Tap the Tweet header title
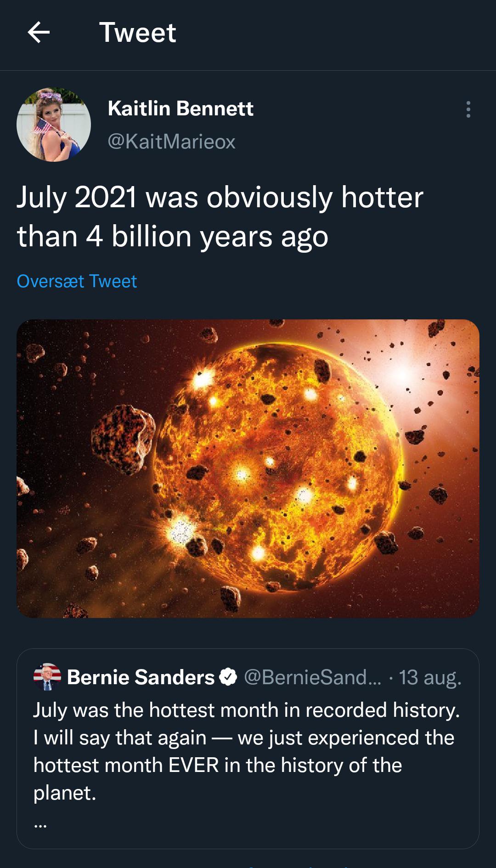496x868 pixels. (137, 33)
